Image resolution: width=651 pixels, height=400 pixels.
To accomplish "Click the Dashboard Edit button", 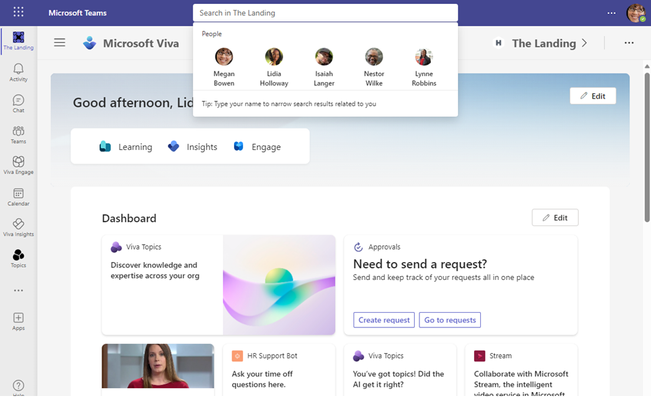I will pyautogui.click(x=555, y=218).
